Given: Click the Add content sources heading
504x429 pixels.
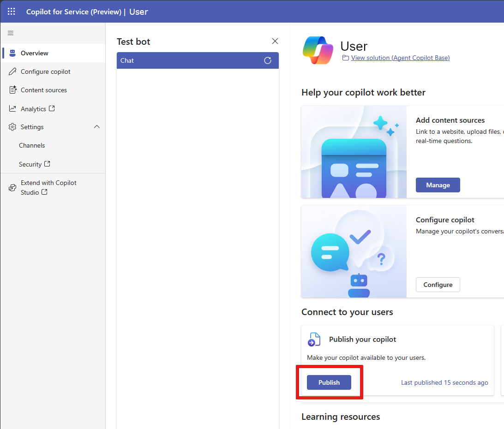Looking at the screenshot, I should pos(450,120).
